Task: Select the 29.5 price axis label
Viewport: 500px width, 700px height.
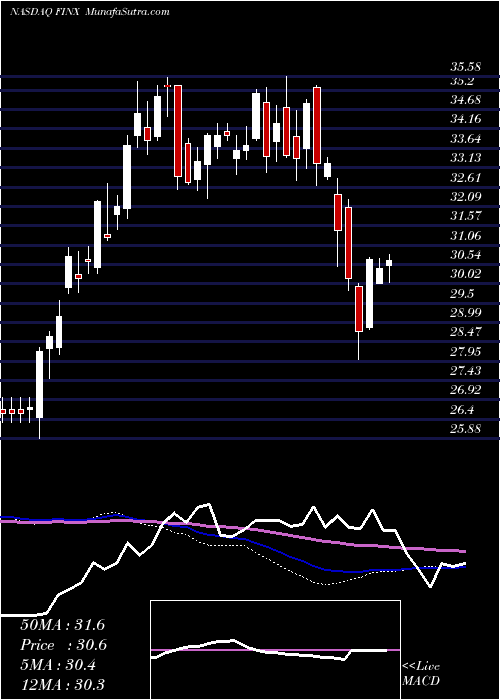Action: coord(462,294)
